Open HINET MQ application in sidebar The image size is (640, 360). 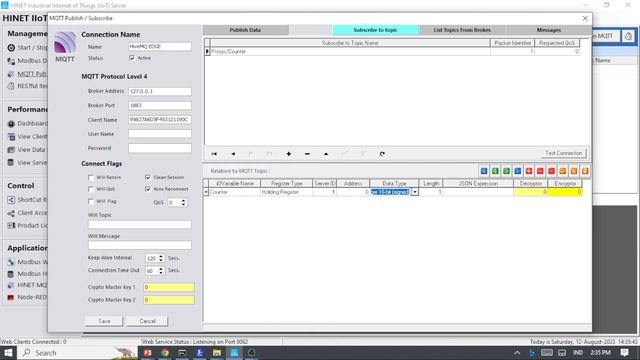(x=27, y=285)
